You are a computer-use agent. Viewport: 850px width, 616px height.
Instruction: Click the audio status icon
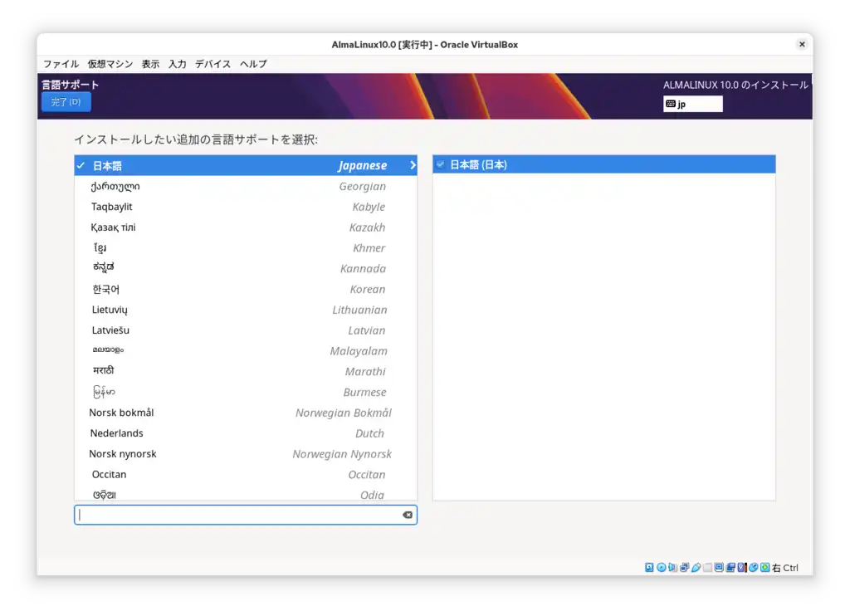[x=672, y=567]
